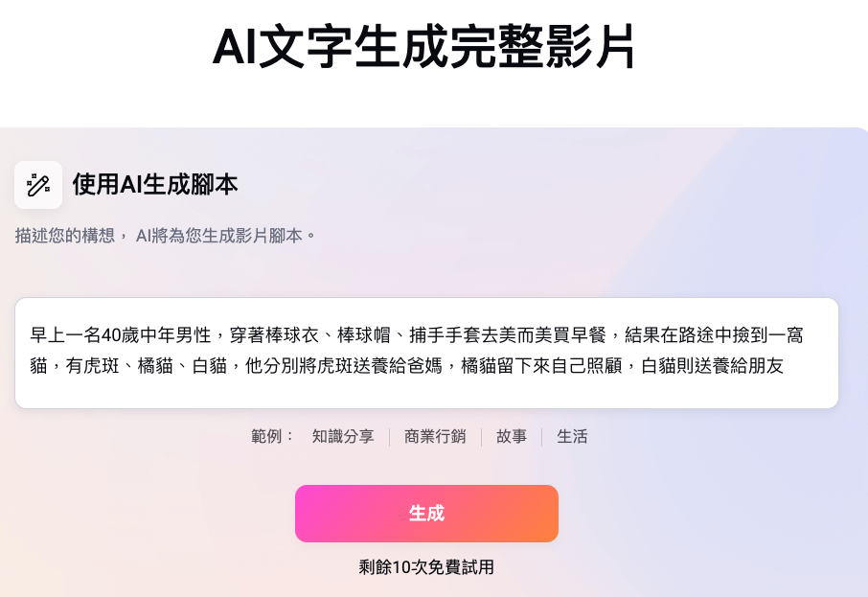Choose the 故事 example prompt

pos(511,436)
